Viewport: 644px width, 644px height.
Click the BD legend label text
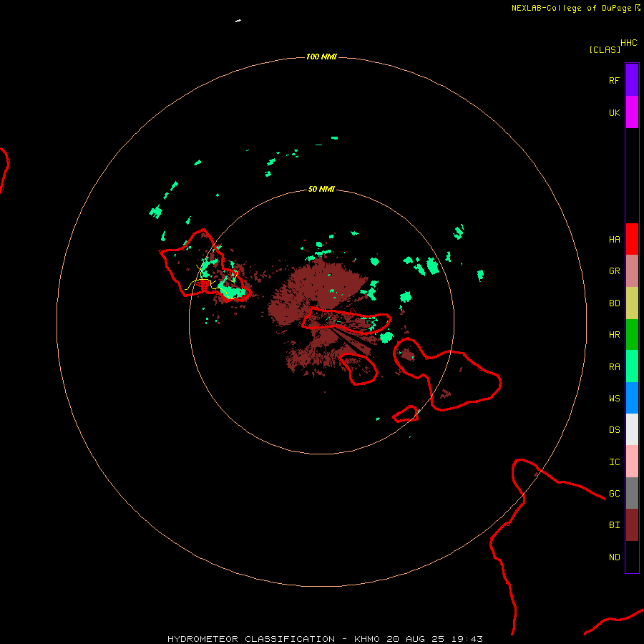[x=614, y=303]
